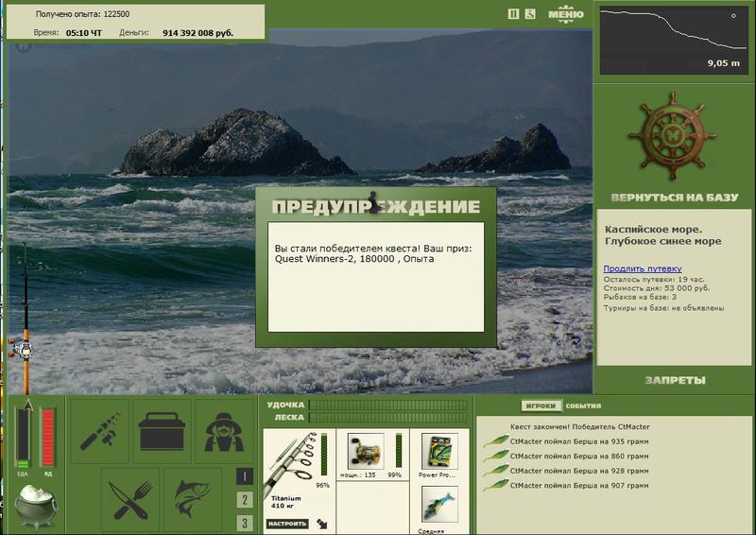Click the rod on the shore
Screen dimensions: 756x535
pyautogui.click(x=25, y=320)
